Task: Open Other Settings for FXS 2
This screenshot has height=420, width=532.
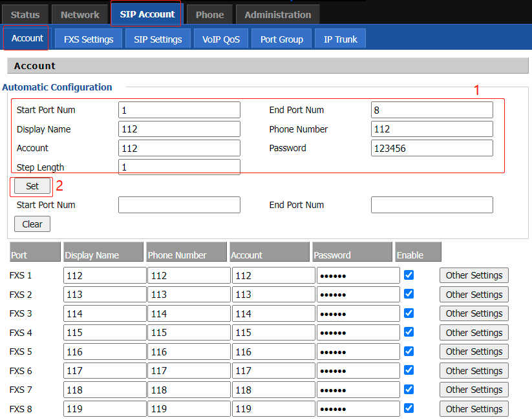Action: [x=474, y=295]
